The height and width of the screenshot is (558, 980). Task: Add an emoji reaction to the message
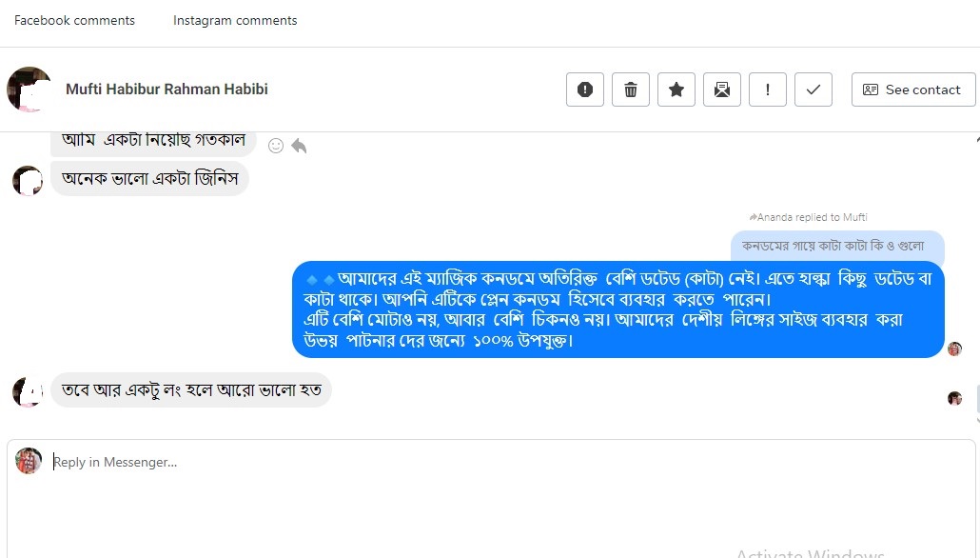[275, 145]
